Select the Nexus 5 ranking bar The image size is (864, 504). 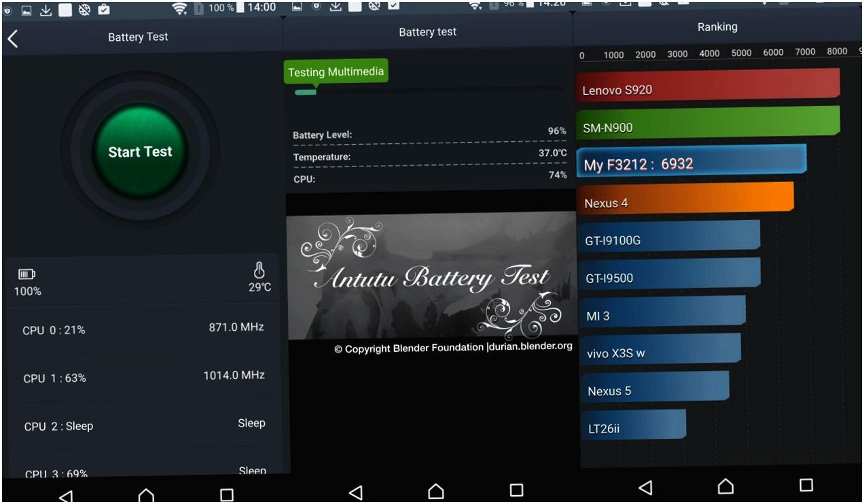click(655, 388)
